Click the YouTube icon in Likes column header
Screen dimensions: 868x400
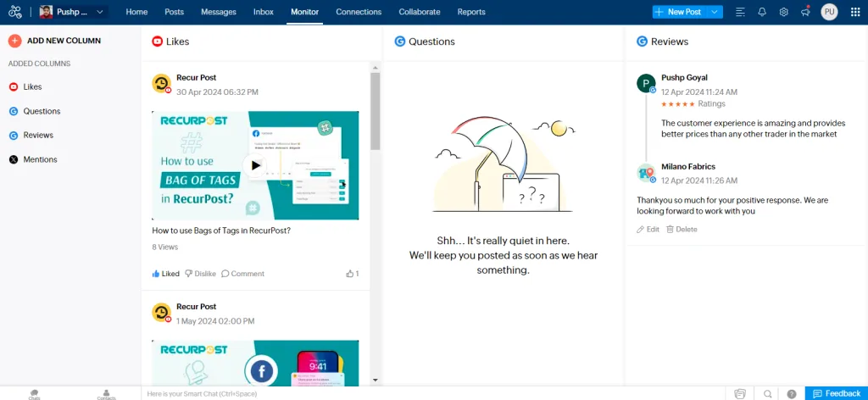point(157,41)
